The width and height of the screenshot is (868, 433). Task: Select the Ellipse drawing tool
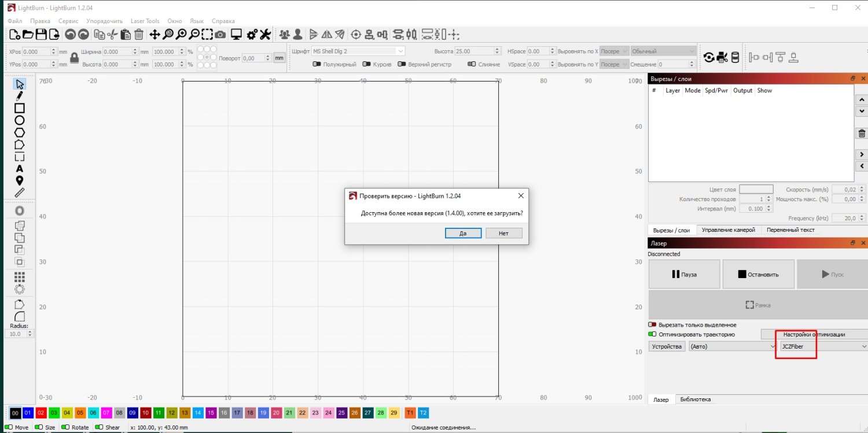click(x=19, y=120)
